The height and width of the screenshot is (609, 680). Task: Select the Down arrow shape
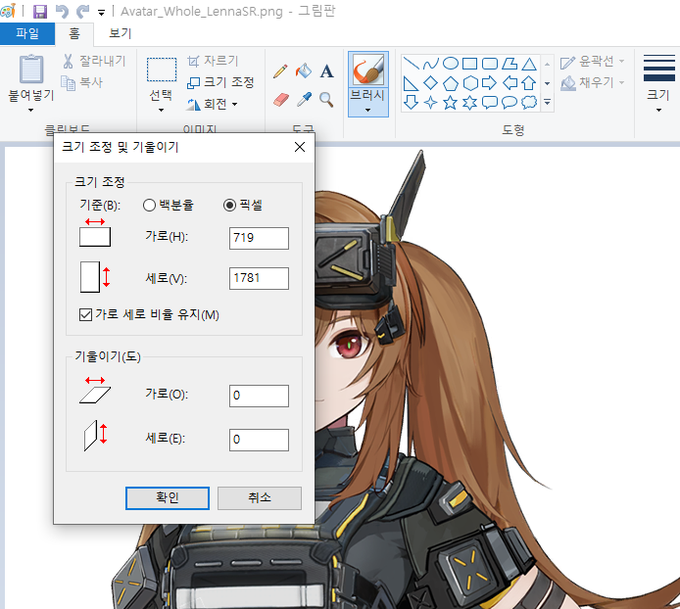(411, 103)
